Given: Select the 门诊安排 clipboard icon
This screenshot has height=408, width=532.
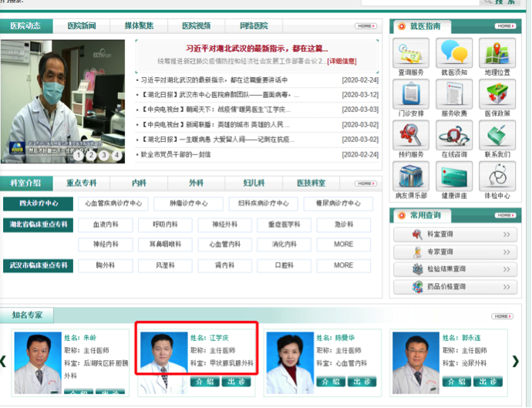Looking at the screenshot, I should pyautogui.click(x=411, y=94).
